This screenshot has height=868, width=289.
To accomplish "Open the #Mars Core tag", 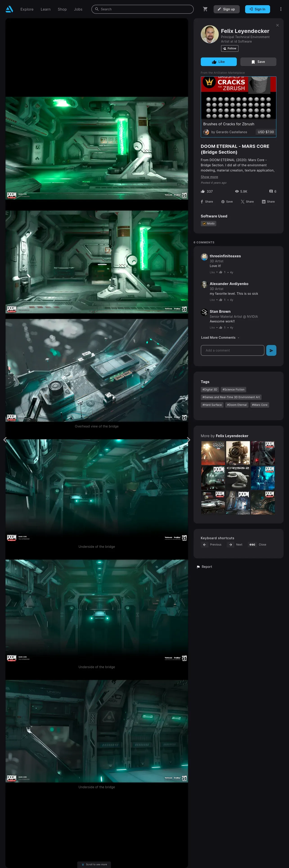I will point(260,405).
